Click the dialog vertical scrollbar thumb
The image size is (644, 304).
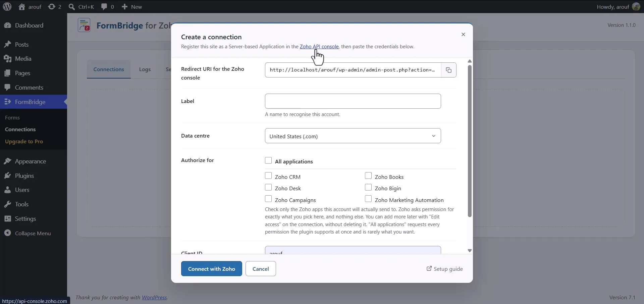[470, 141]
